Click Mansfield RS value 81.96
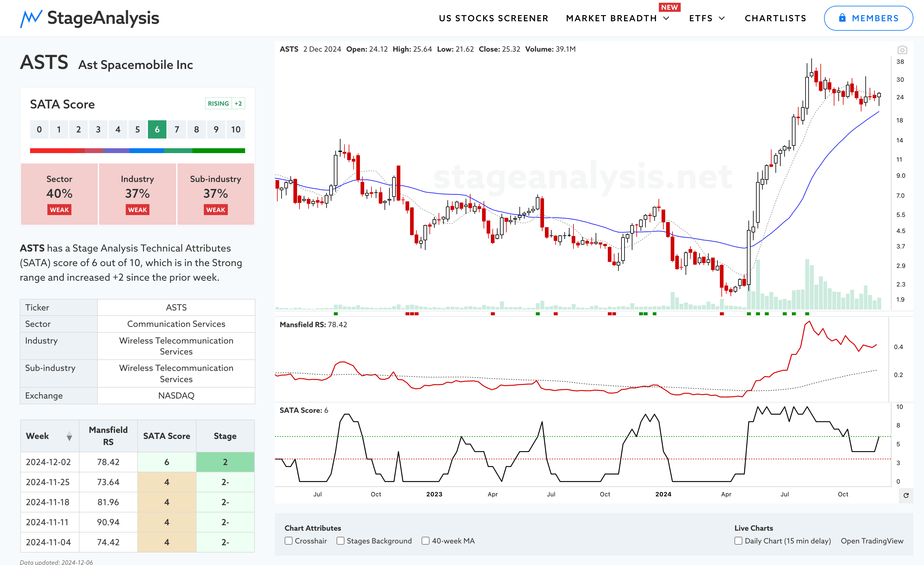The height and width of the screenshot is (565, 924). pyautogui.click(x=108, y=502)
